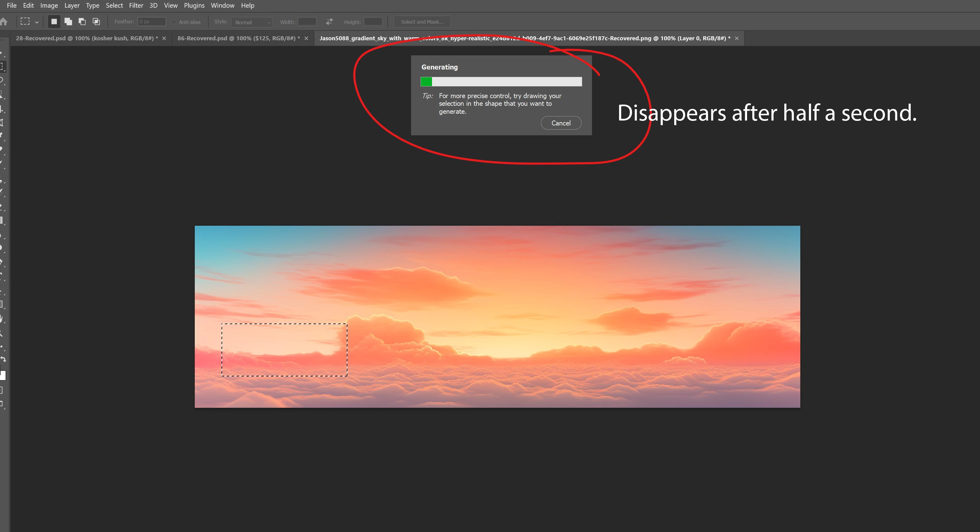Choose Intersect with selection mode icon
Viewport: 980px width, 532px height.
point(96,22)
